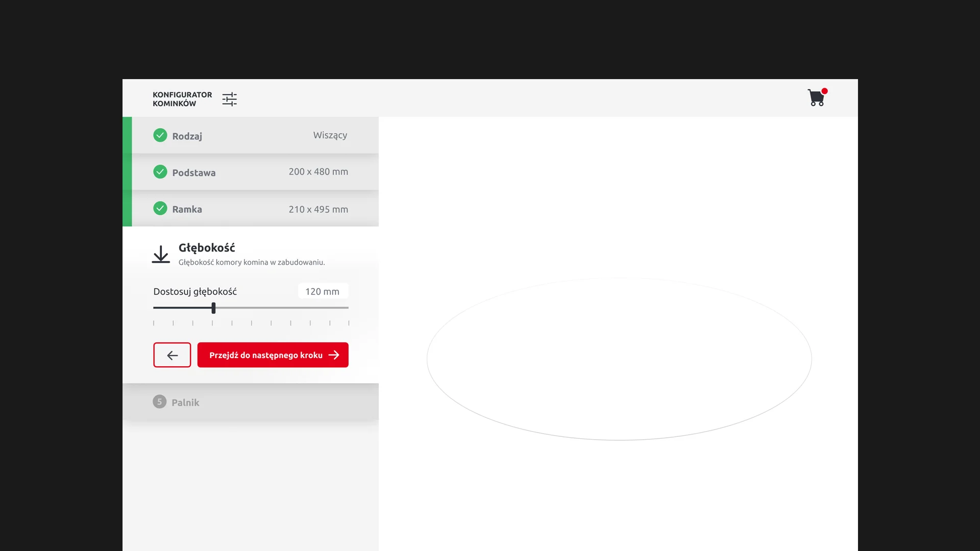The image size is (980, 551).
Task: Click the oval preview area
Action: [619, 359]
